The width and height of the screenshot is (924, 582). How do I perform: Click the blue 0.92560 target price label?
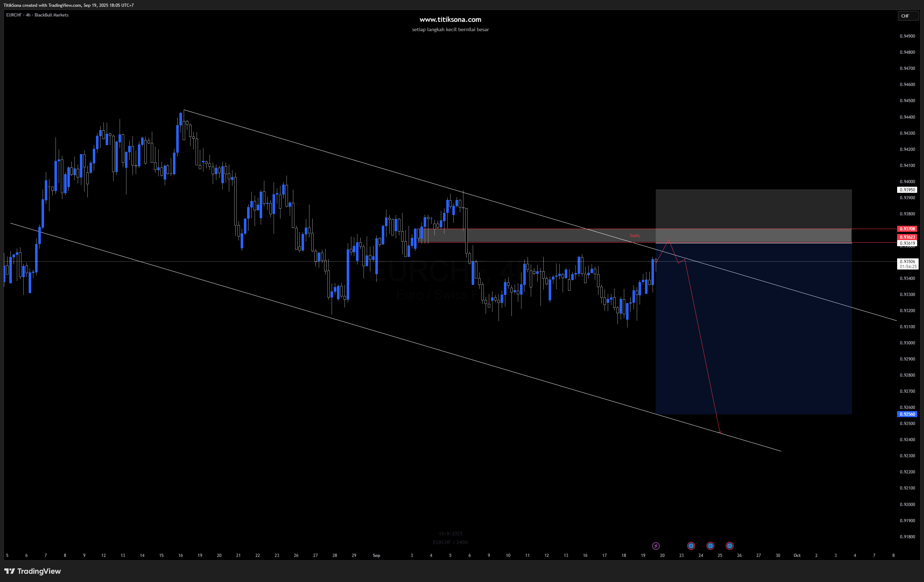pyautogui.click(x=907, y=414)
